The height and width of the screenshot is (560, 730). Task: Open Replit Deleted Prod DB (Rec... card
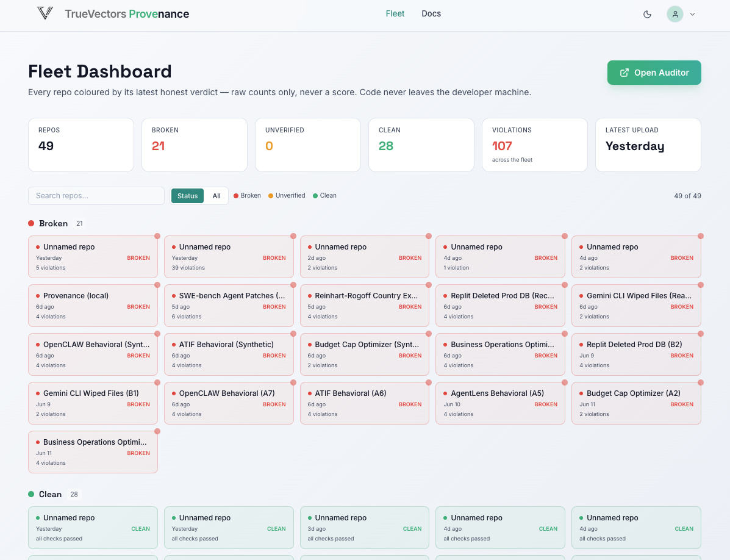tap(500, 306)
